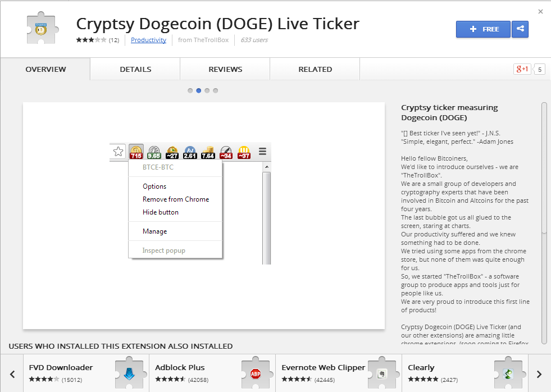
Task: Click the Bitcoin ticker icon showing 715
Action: (136, 152)
